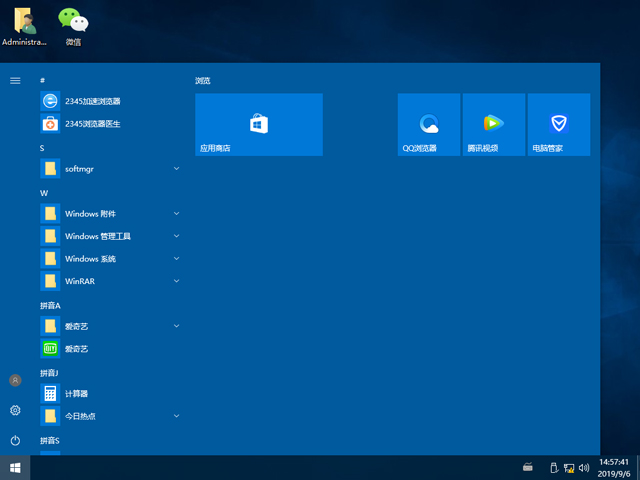Viewport: 640px width, 480px height.
Task: Open Settings gear in Start sidebar
Action: click(15, 411)
